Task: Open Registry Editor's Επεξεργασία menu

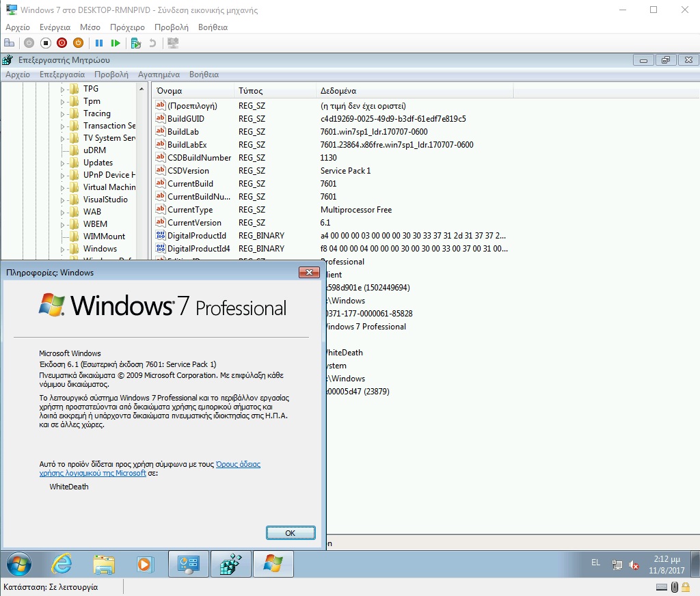Action: (62, 74)
